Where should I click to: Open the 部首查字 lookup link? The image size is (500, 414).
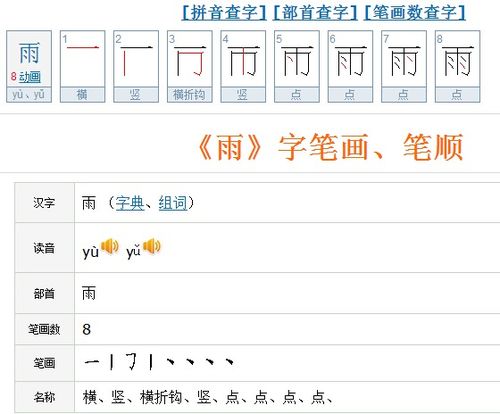coord(315,13)
